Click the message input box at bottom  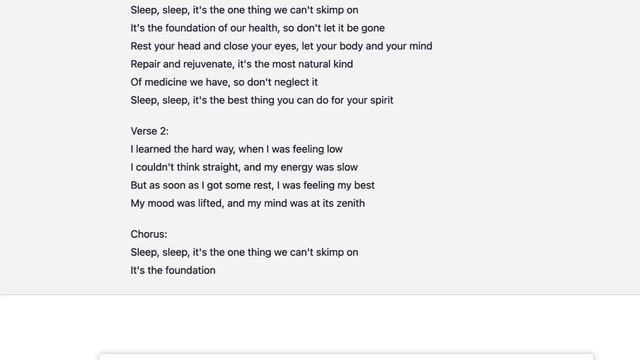point(346,357)
